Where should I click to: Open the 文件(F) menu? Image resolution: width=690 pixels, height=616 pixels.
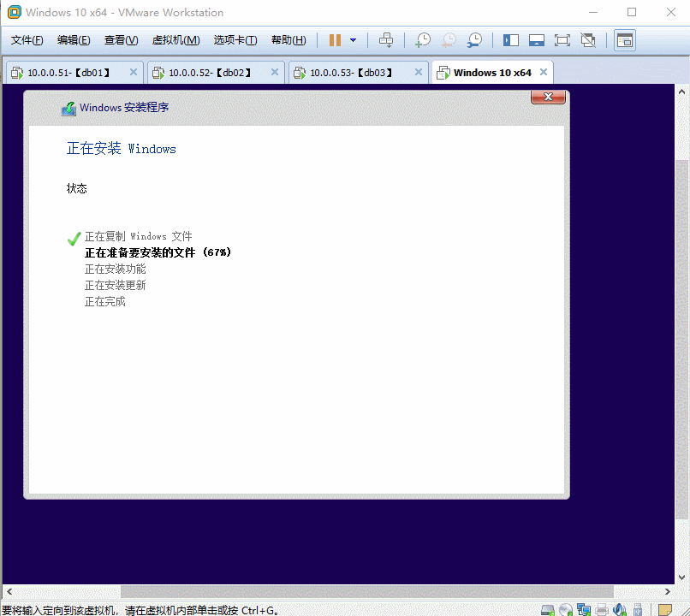tap(27, 40)
